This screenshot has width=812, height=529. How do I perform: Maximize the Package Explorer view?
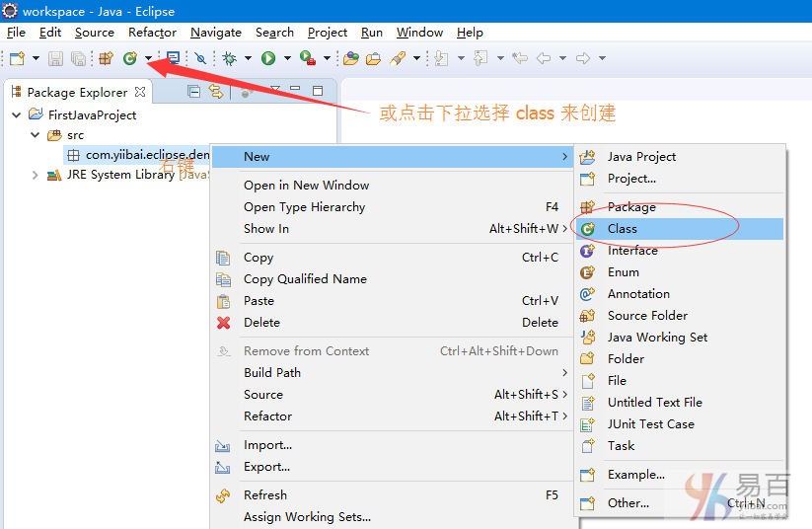[318, 91]
